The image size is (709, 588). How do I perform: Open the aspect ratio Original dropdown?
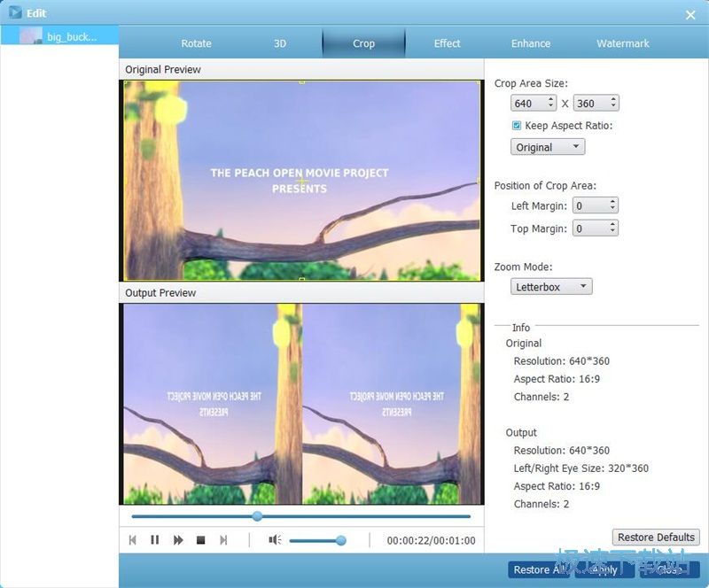pos(548,147)
